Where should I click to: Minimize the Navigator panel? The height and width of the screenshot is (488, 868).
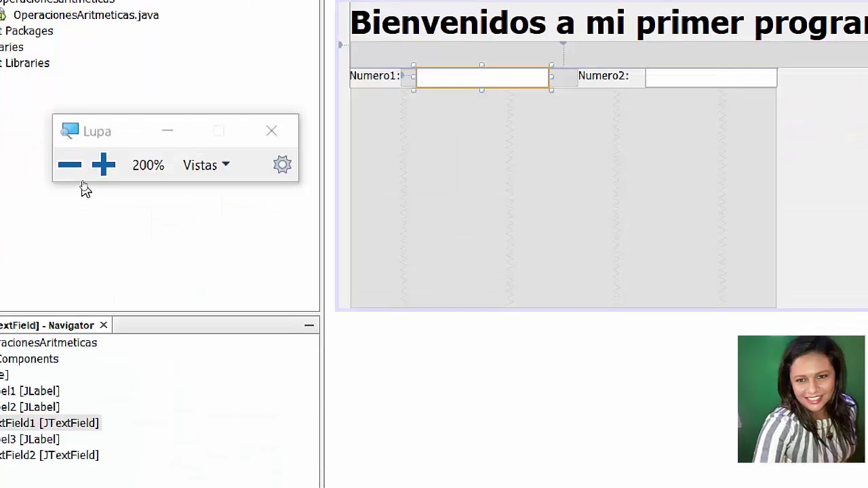click(x=309, y=325)
